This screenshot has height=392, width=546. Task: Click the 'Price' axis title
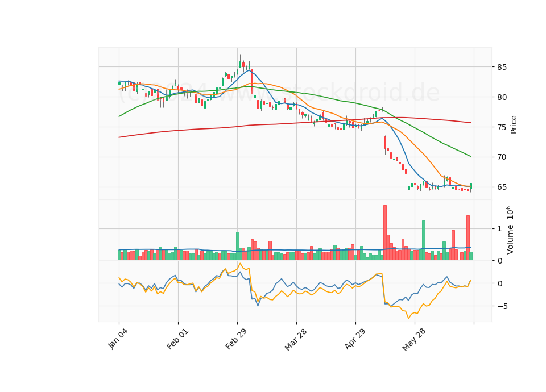coord(513,124)
